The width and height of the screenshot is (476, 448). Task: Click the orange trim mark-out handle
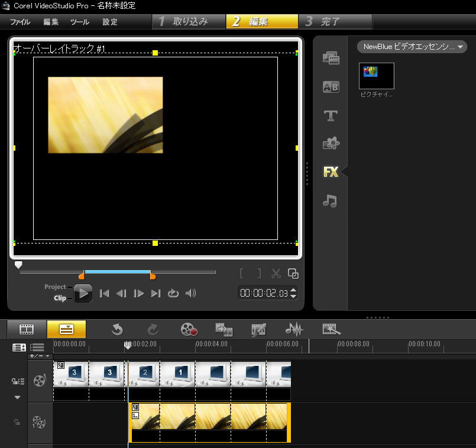tap(153, 275)
